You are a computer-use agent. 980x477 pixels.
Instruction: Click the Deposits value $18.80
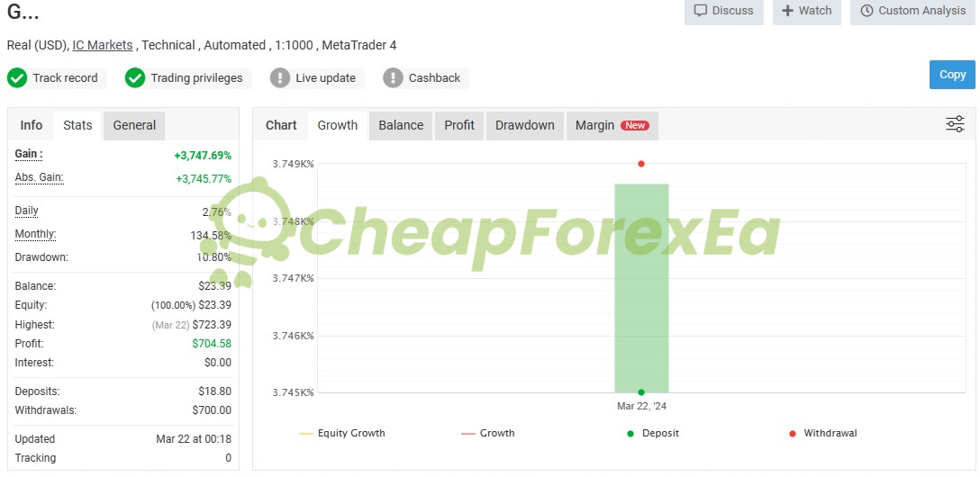(x=215, y=391)
